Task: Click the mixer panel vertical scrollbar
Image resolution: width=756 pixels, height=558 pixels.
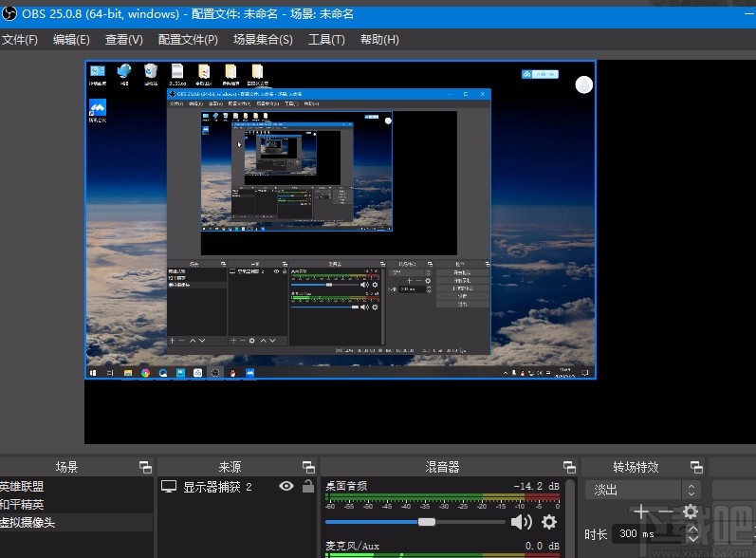Action: (570, 518)
